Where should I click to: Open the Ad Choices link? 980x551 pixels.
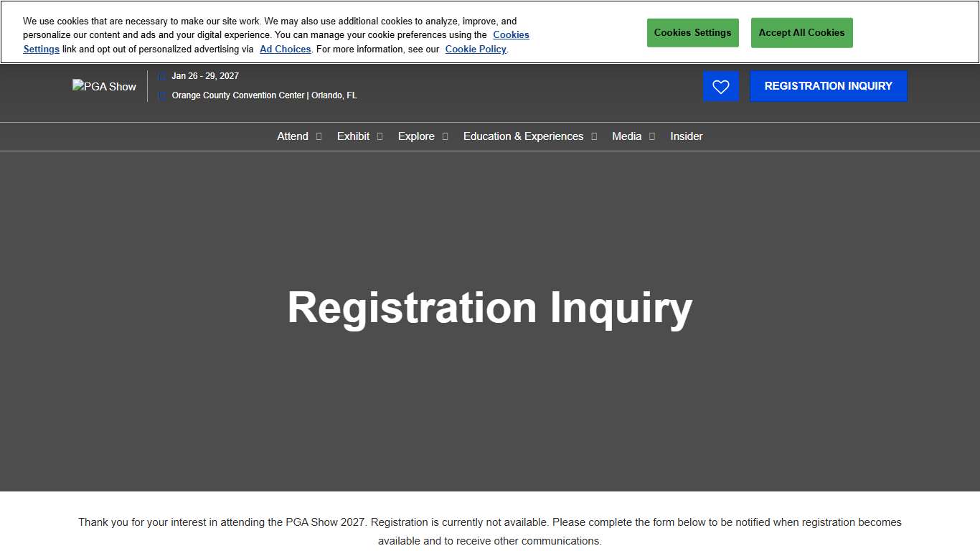point(285,49)
